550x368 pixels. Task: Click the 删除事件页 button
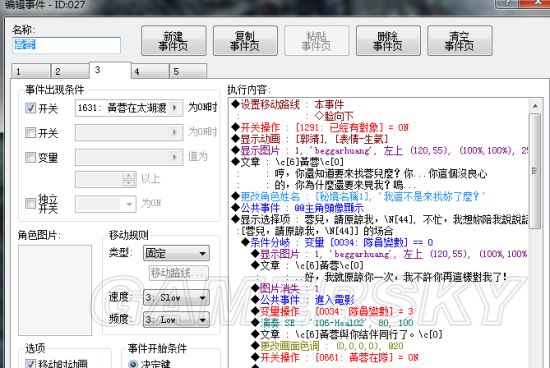[388, 41]
